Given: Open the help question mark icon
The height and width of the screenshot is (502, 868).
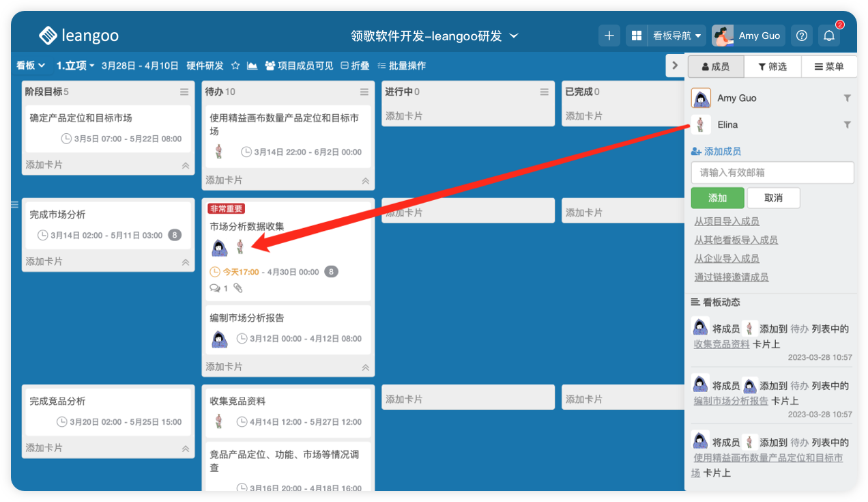Looking at the screenshot, I should [802, 36].
